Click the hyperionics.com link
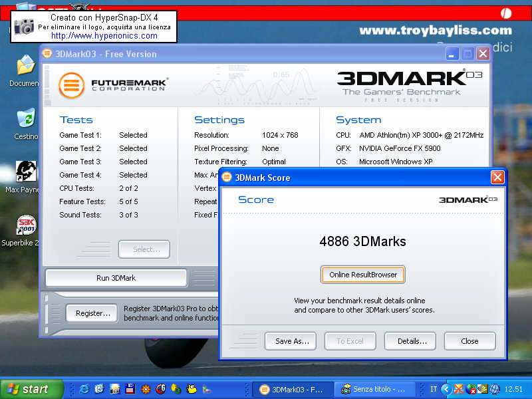532x399 pixels. (x=104, y=36)
